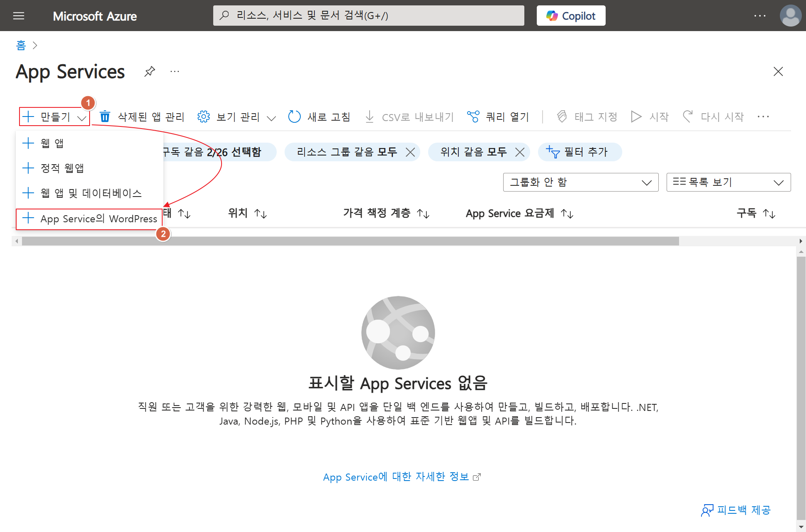Pin App Services to dashboard

click(149, 71)
